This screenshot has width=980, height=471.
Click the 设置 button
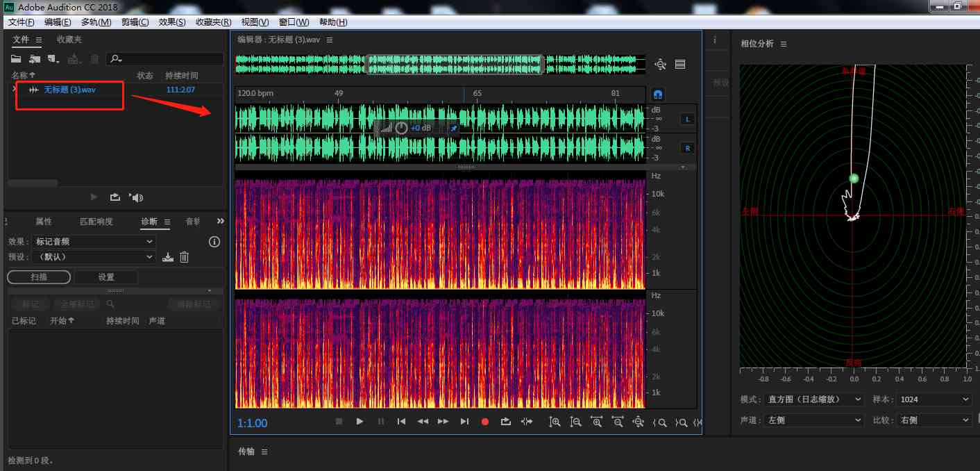(105, 277)
